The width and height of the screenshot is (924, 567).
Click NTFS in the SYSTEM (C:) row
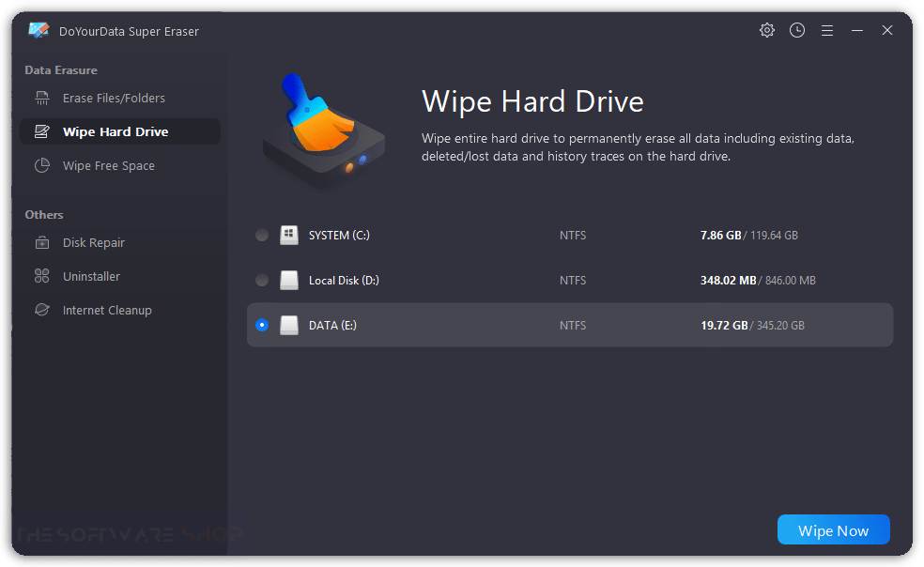(573, 236)
